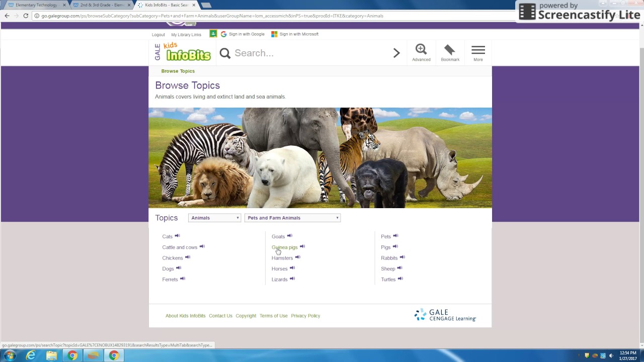
Task: Click Logout link
Action: click(158, 35)
